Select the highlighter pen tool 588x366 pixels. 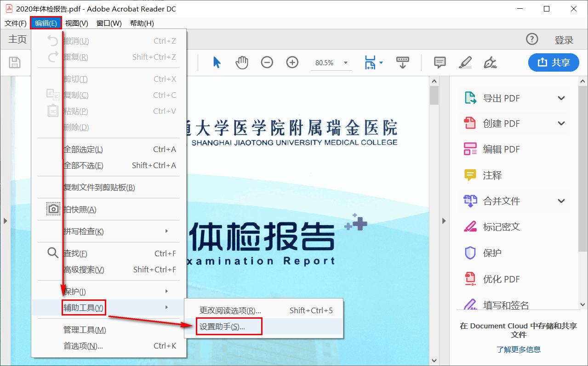(x=465, y=62)
